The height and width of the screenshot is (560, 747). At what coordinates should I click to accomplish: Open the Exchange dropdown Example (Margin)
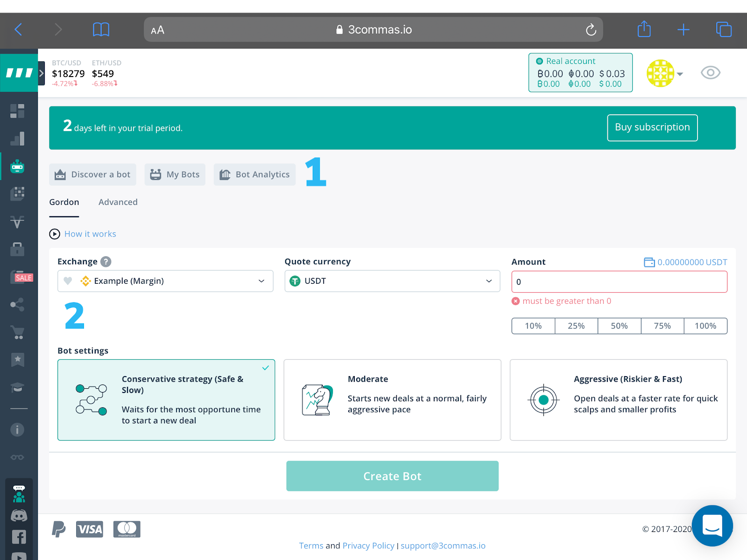point(165,281)
